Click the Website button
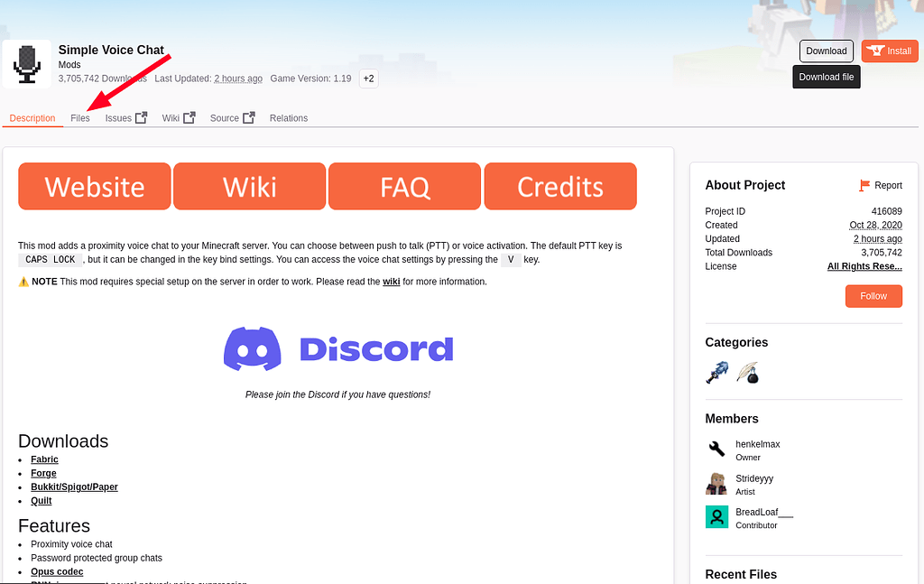The image size is (924, 584). [x=94, y=186]
